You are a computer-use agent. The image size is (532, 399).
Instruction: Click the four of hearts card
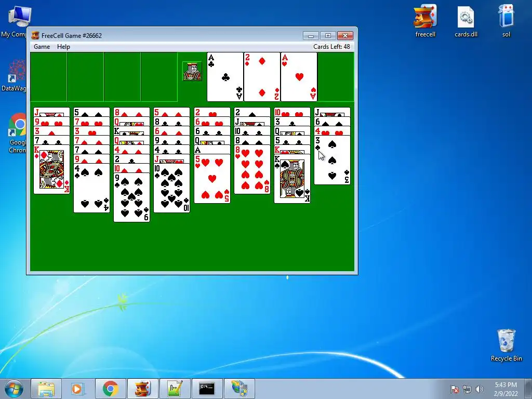click(332, 130)
